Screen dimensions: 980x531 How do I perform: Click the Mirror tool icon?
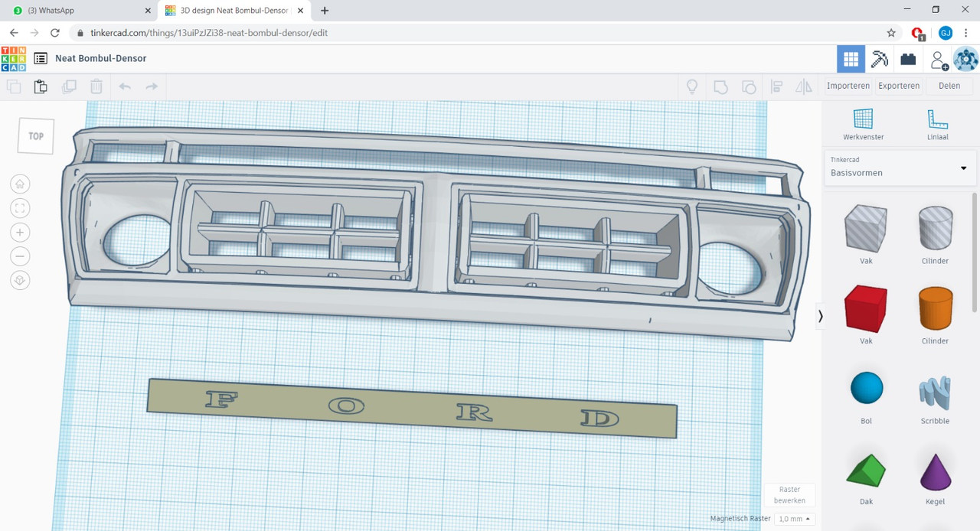click(x=804, y=86)
